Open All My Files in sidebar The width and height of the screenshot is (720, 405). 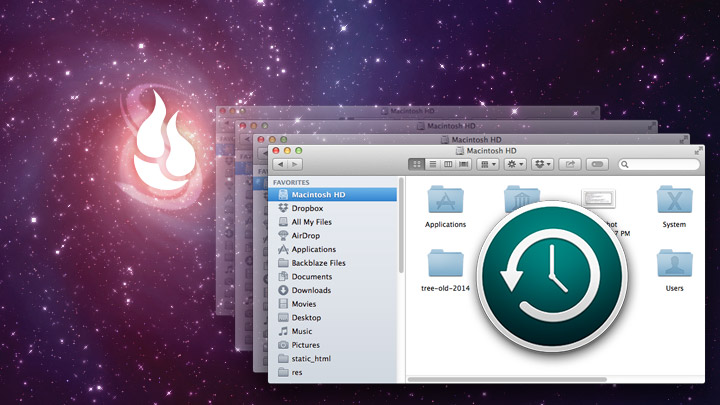tap(332, 222)
